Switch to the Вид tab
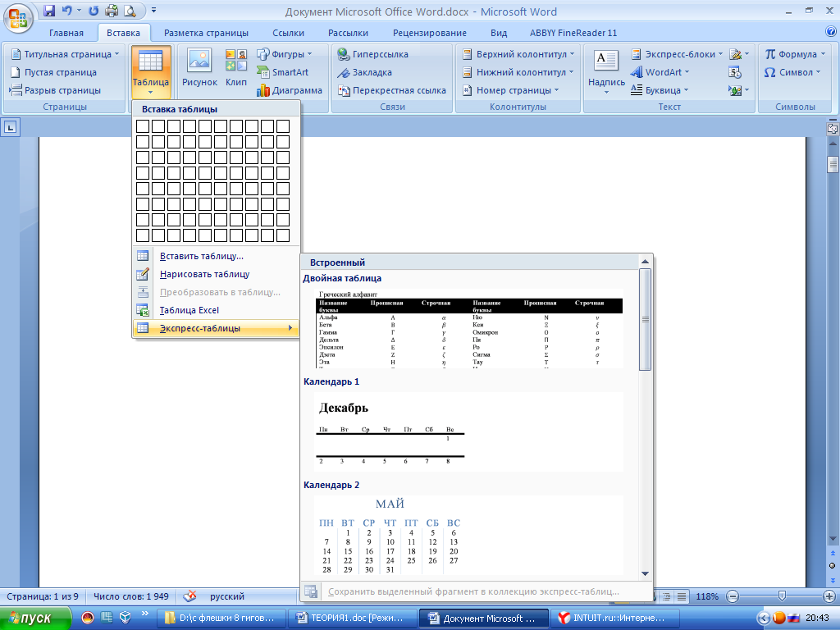The image size is (840, 630). point(499,33)
